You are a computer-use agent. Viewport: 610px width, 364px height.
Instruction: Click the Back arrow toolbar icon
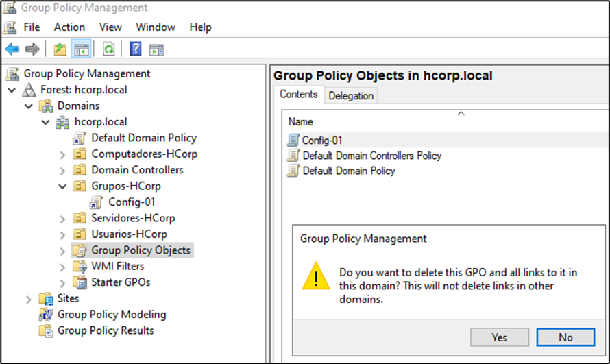pyautogui.click(x=12, y=49)
